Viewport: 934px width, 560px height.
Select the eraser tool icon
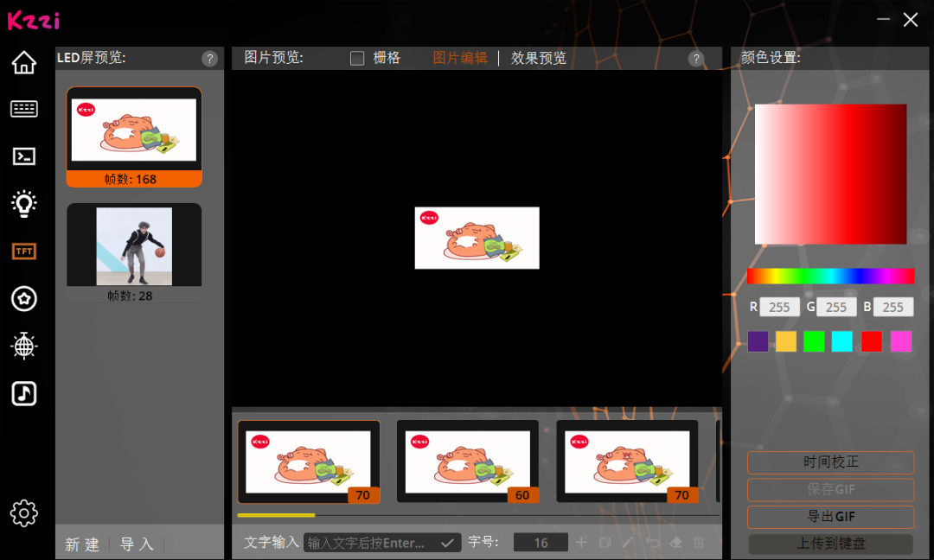(x=675, y=542)
